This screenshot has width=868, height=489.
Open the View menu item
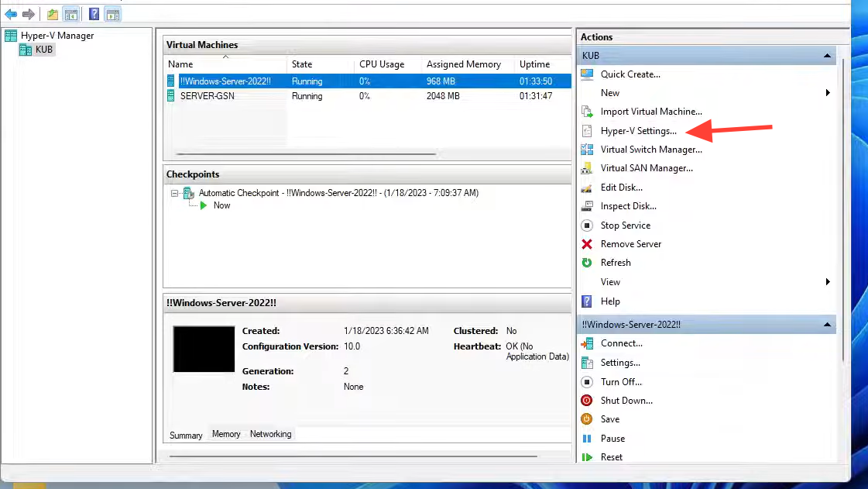tap(610, 282)
